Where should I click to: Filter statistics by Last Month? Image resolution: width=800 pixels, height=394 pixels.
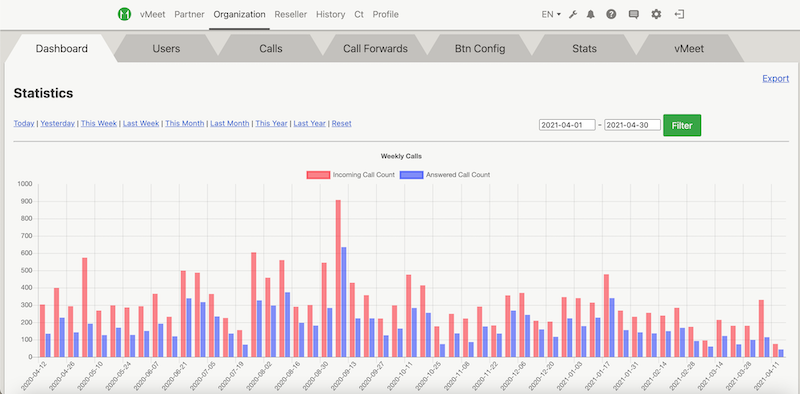click(230, 124)
